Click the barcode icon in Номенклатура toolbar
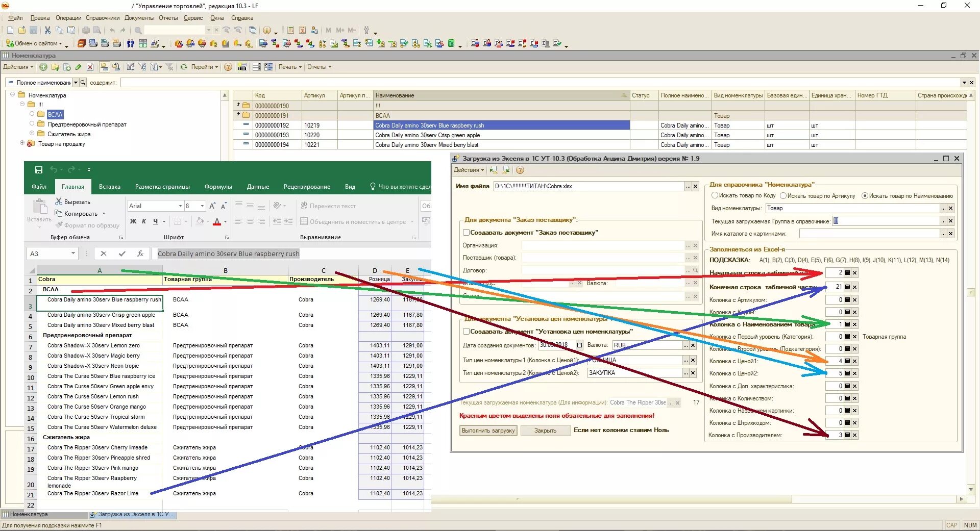The height and width of the screenshot is (531, 980). tap(242, 67)
